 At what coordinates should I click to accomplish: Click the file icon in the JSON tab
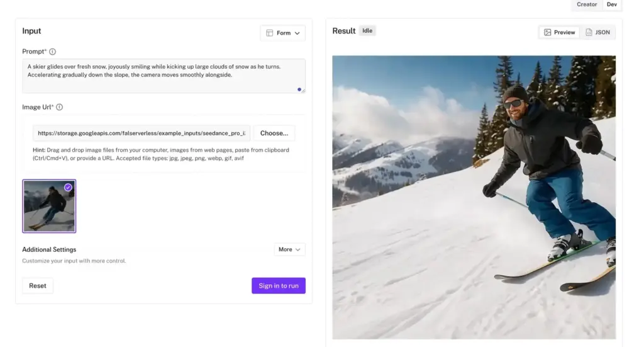[589, 32]
